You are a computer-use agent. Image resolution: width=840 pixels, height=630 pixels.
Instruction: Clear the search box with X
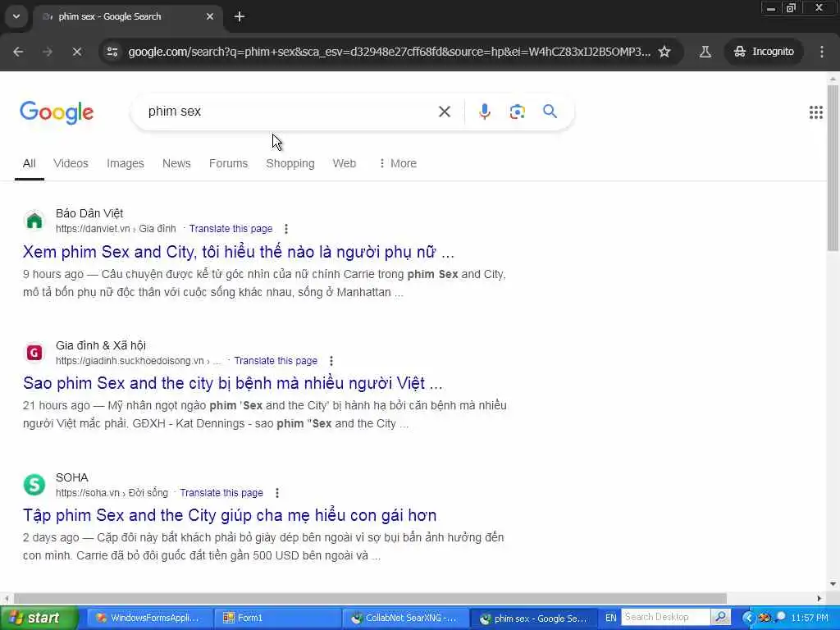point(444,112)
